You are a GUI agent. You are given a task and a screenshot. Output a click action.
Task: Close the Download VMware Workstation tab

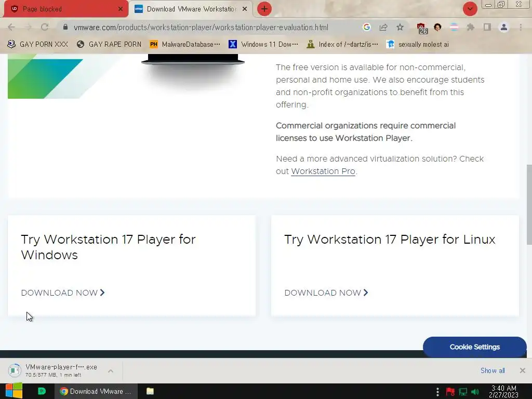[245, 9]
